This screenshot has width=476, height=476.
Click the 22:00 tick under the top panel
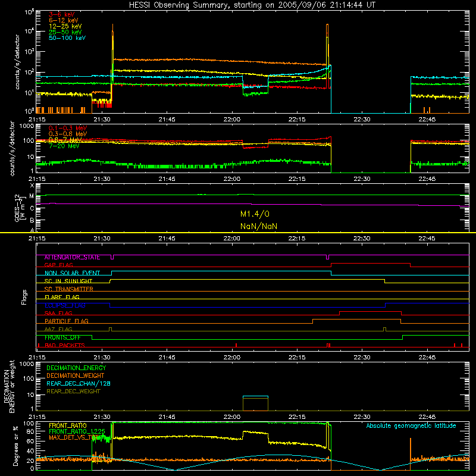click(232, 120)
